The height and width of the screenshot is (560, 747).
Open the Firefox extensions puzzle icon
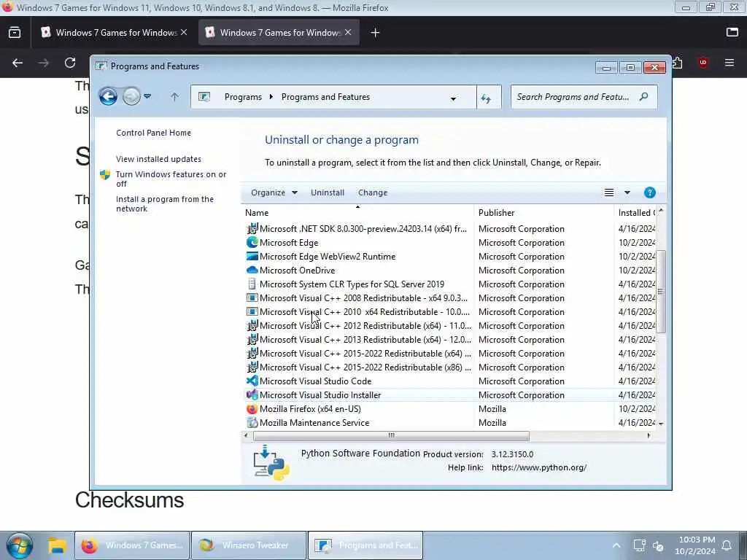tap(678, 63)
